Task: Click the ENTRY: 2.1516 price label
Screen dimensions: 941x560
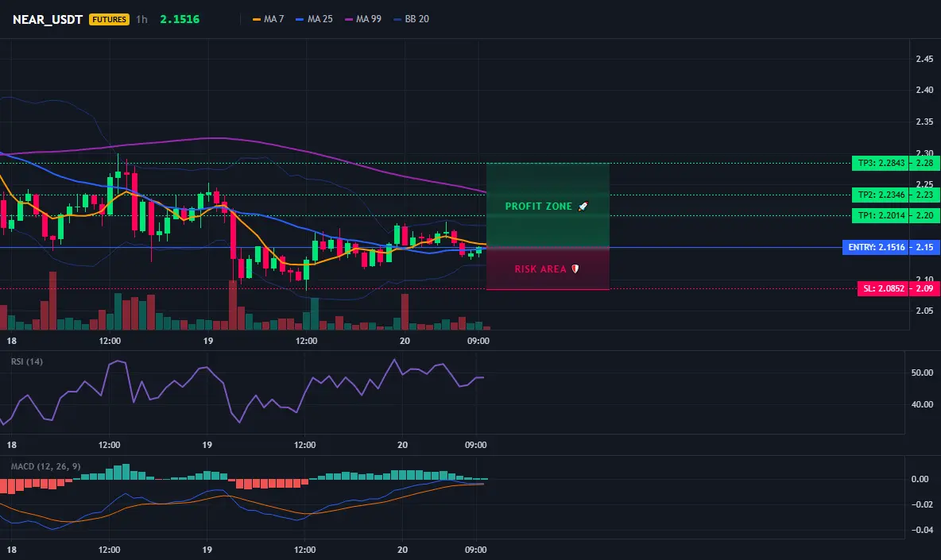Action: click(x=876, y=247)
